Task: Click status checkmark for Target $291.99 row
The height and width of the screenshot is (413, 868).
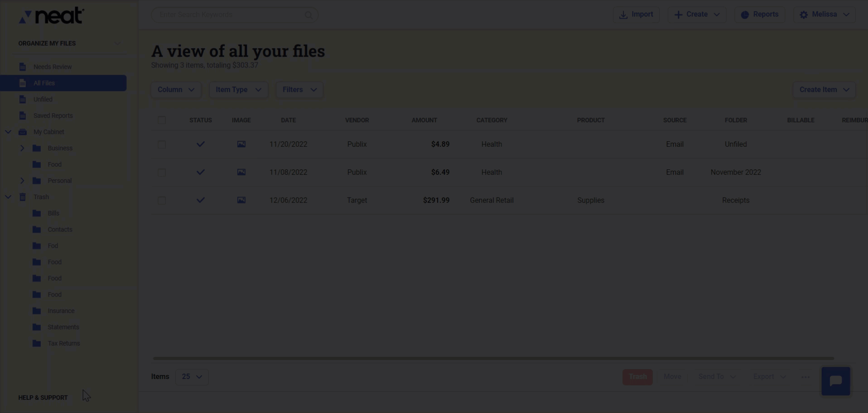Action: [201, 200]
